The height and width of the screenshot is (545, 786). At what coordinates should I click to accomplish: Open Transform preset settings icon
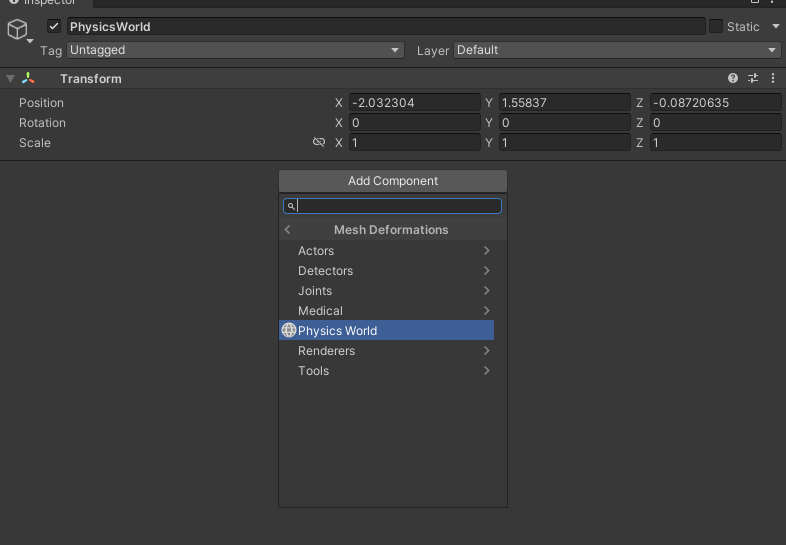click(x=753, y=79)
